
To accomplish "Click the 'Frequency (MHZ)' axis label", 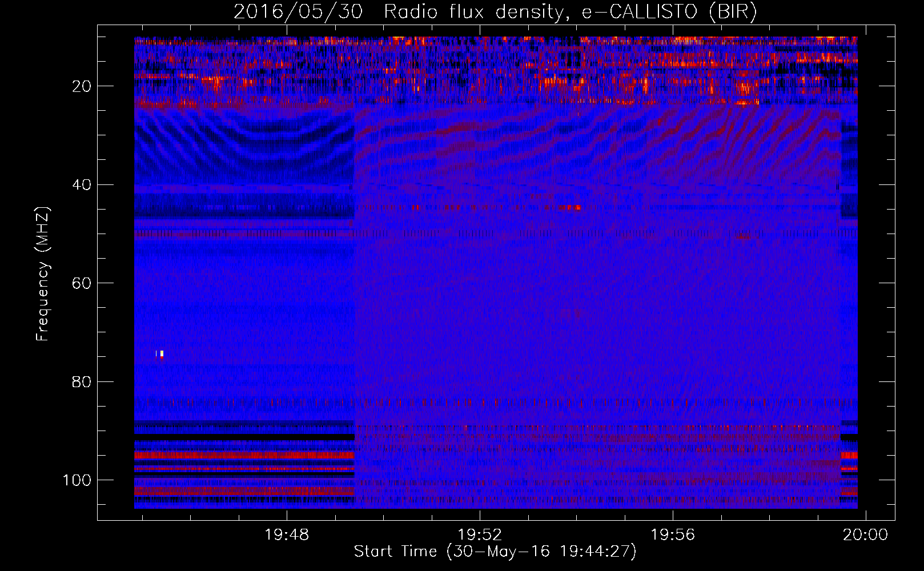I will (42, 274).
